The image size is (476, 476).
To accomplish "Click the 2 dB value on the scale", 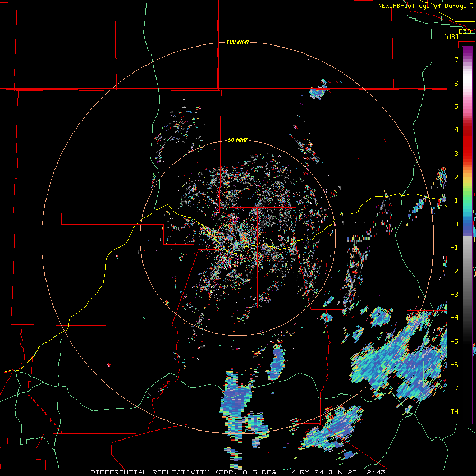I will point(456,177).
